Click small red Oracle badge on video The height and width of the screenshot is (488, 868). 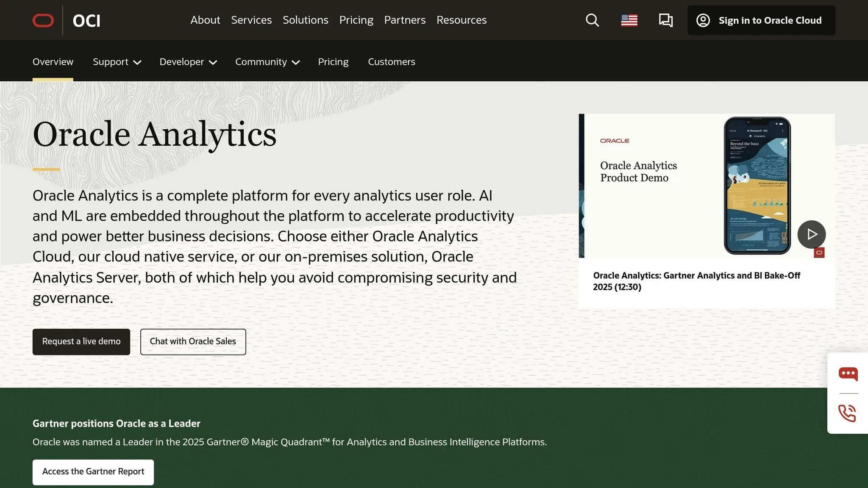pos(819,252)
